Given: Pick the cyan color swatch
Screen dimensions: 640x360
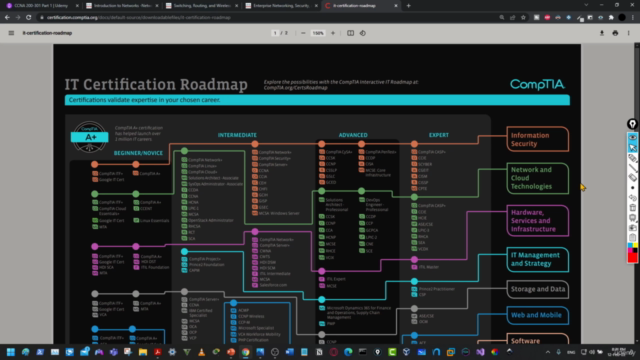Looking at the screenshot, I should coord(630,246).
